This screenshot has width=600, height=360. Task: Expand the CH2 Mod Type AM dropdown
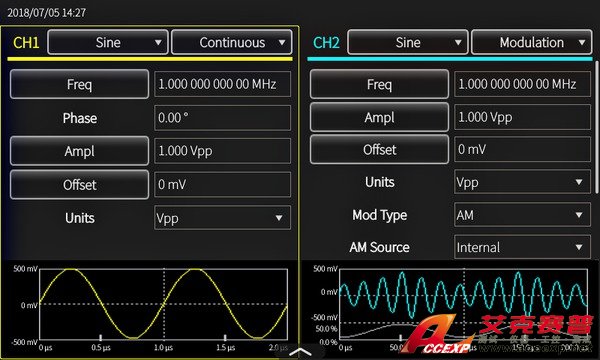(x=522, y=215)
